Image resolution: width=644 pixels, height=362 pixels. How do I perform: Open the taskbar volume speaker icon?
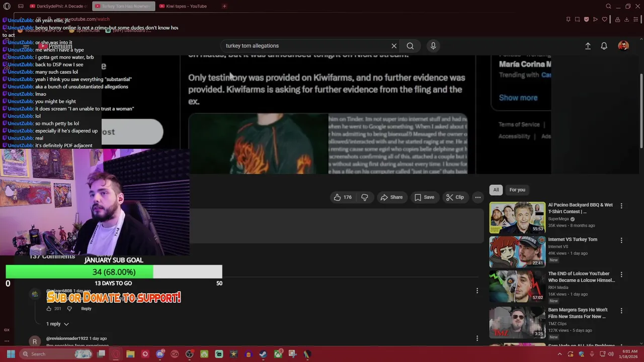click(x=610, y=354)
